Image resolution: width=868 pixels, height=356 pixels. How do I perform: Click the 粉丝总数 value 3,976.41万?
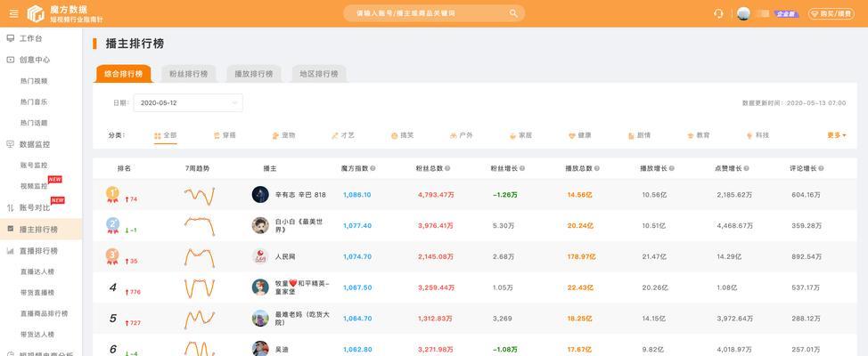(x=436, y=226)
